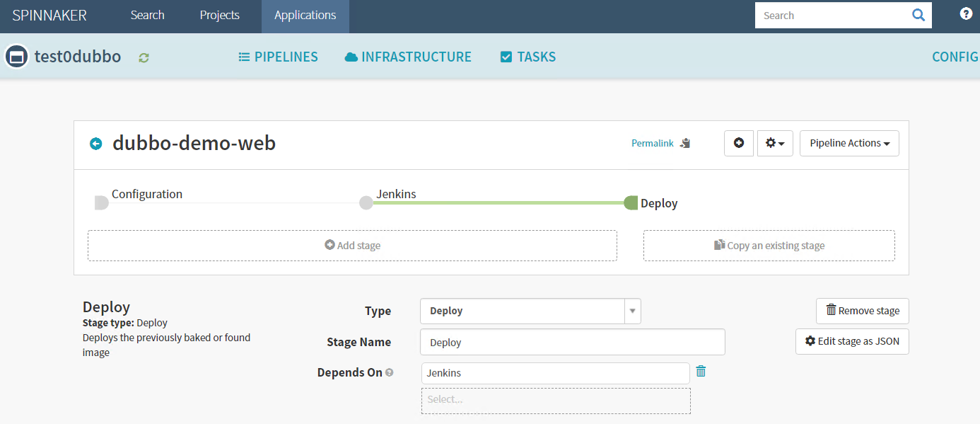The height and width of the screenshot is (424, 980).
Task: Switch to the Pipelines tab
Action: (278, 57)
